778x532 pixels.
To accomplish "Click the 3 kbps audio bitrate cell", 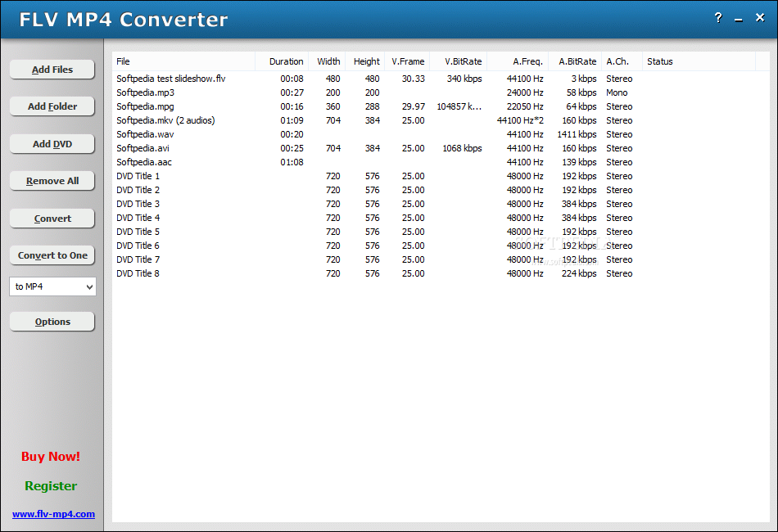I will click(583, 79).
